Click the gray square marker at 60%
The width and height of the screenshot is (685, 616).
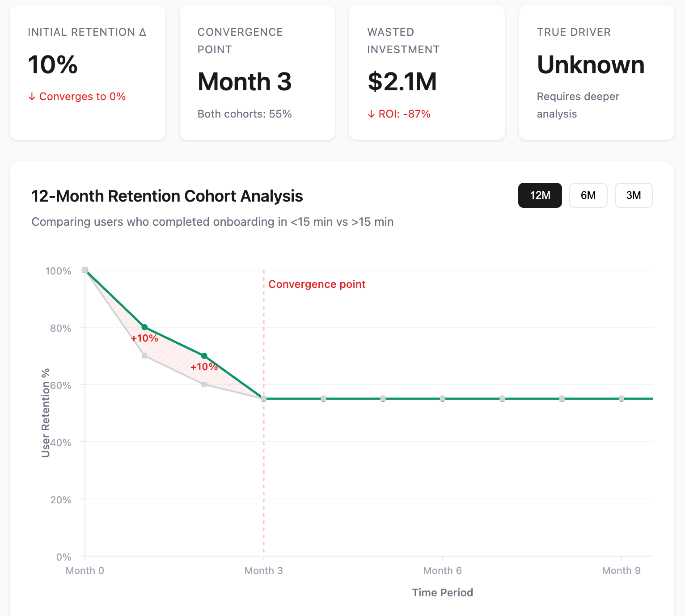click(x=204, y=384)
